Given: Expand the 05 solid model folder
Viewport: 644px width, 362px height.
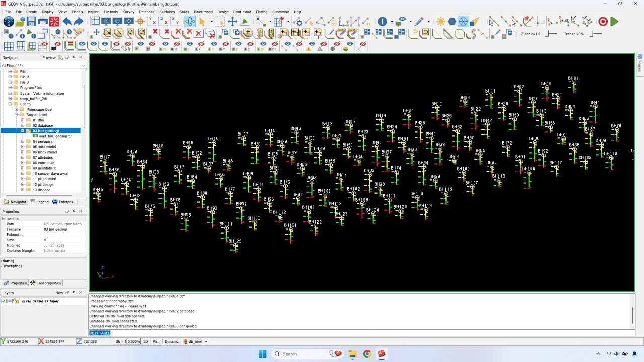Looking at the screenshot, I should (x=23, y=147).
